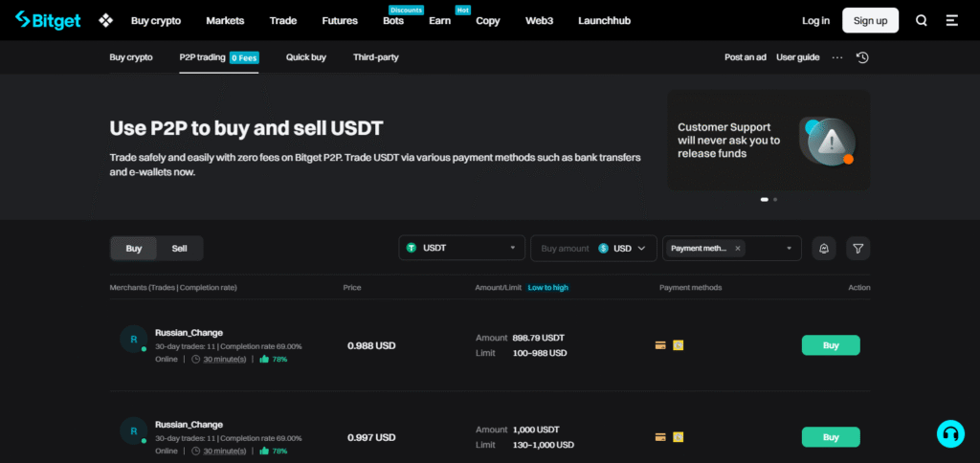This screenshot has width=980, height=463.
Task: Click limit 100–988 USD
Action: 540,353
